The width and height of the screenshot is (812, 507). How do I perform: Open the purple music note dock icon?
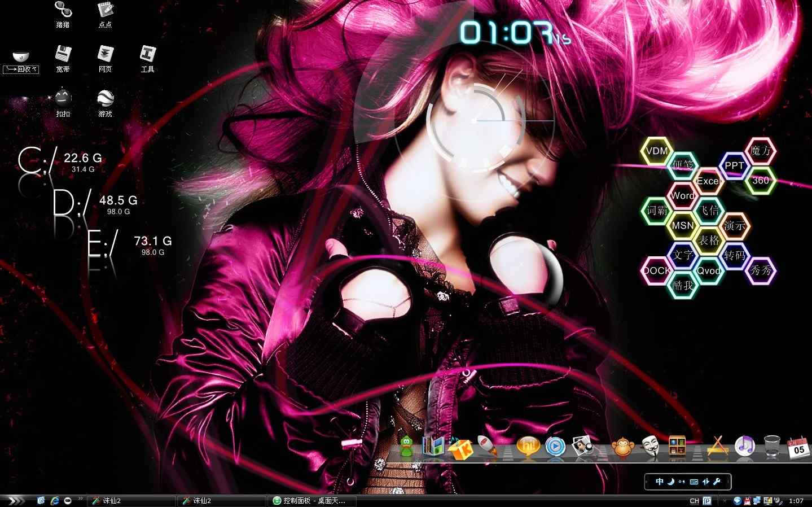[745, 446]
